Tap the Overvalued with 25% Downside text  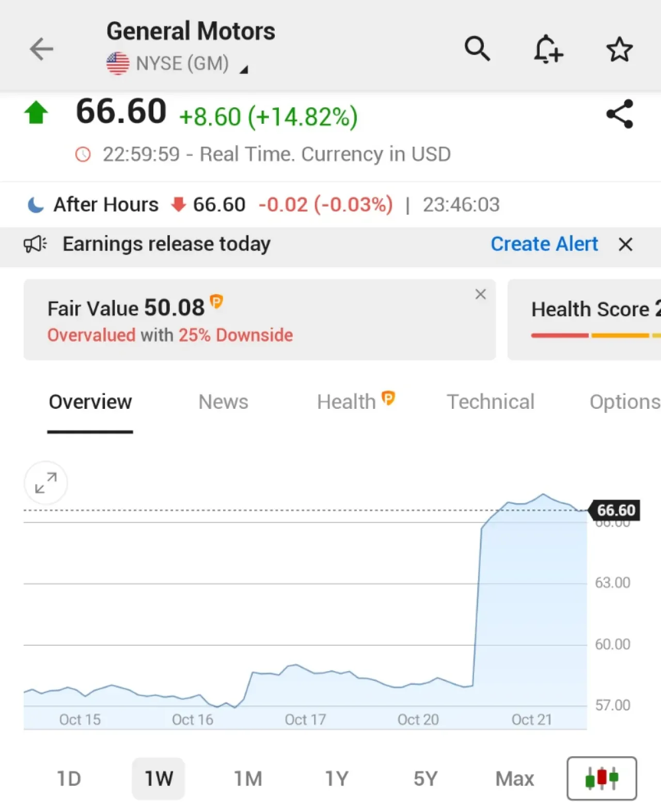point(170,335)
